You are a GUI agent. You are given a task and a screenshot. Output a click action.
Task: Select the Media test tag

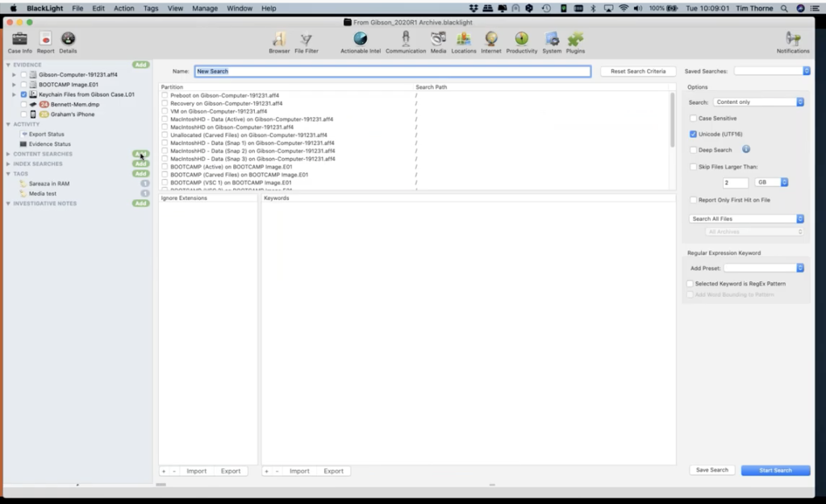(x=42, y=194)
